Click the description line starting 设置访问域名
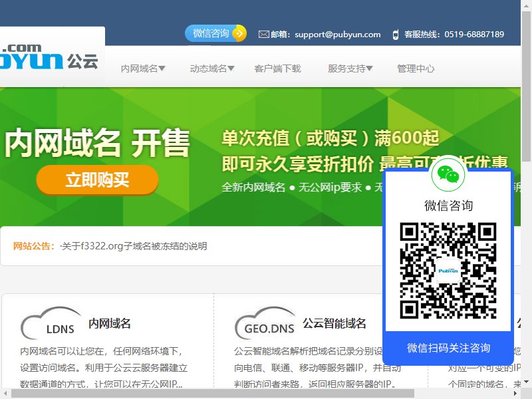 pyautogui.click(x=104, y=368)
